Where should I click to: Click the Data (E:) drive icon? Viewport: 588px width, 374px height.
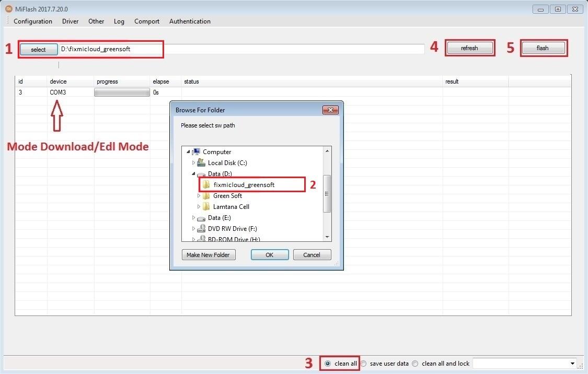pyautogui.click(x=201, y=218)
